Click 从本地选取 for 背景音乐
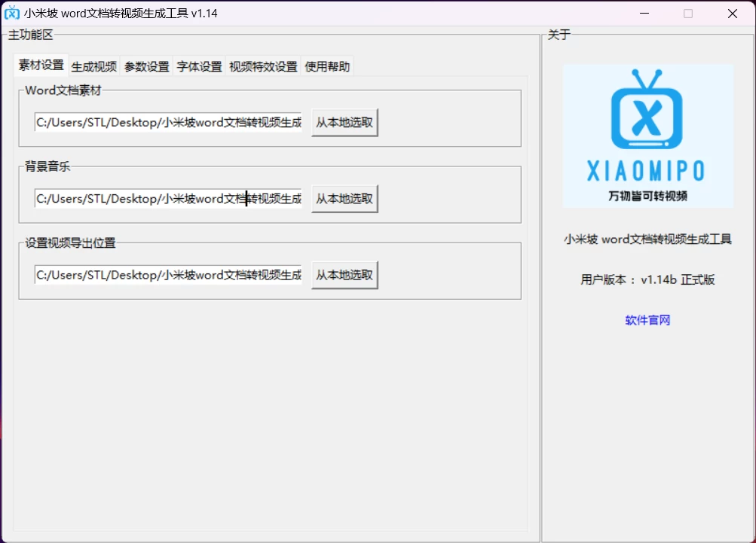This screenshot has width=756, height=543. tap(344, 199)
